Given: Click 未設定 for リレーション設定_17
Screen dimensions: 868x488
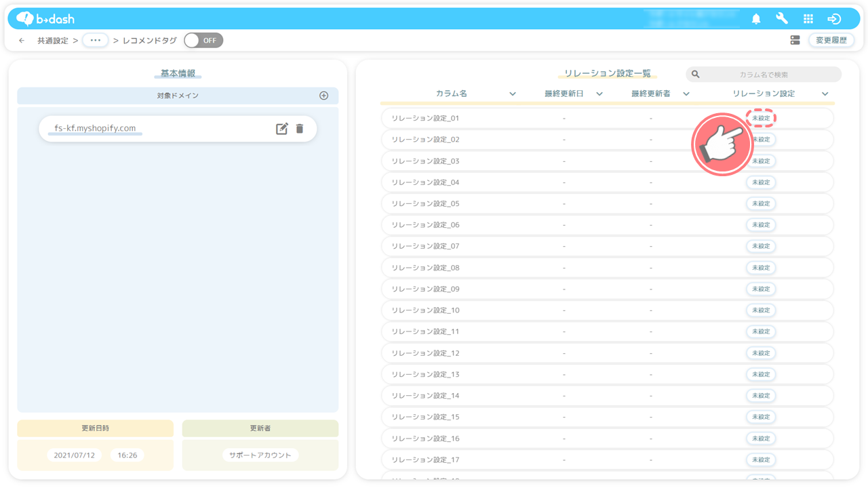Looking at the screenshot, I should 761,460.
